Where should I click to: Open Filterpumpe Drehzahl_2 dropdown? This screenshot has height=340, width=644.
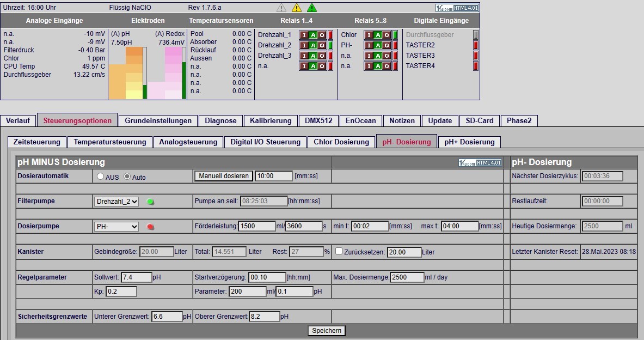(x=116, y=202)
